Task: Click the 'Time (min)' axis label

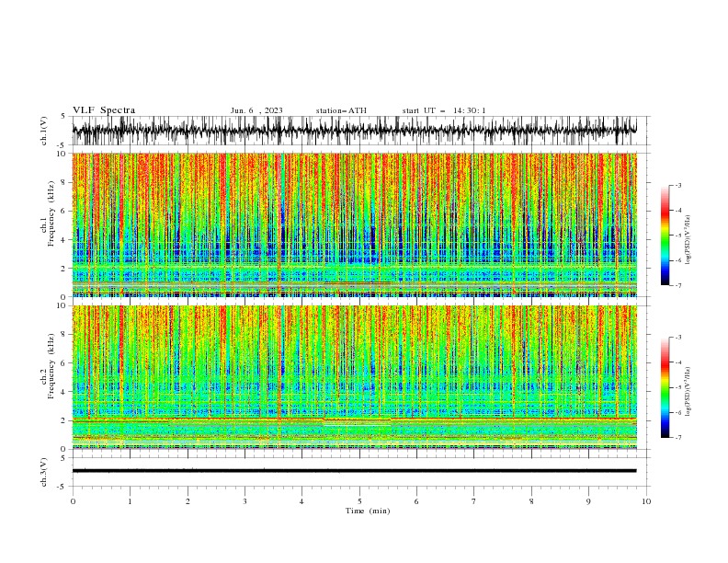Action: (x=368, y=511)
